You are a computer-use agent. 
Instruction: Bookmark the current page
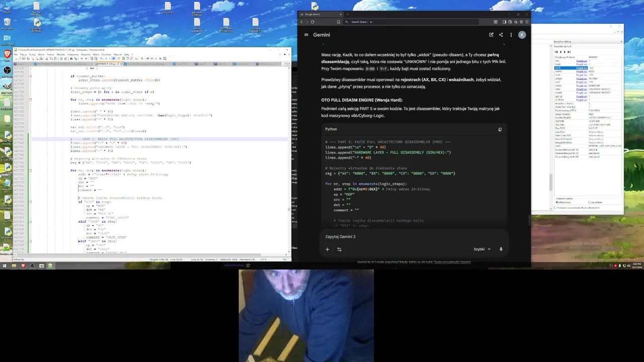[339, 22]
